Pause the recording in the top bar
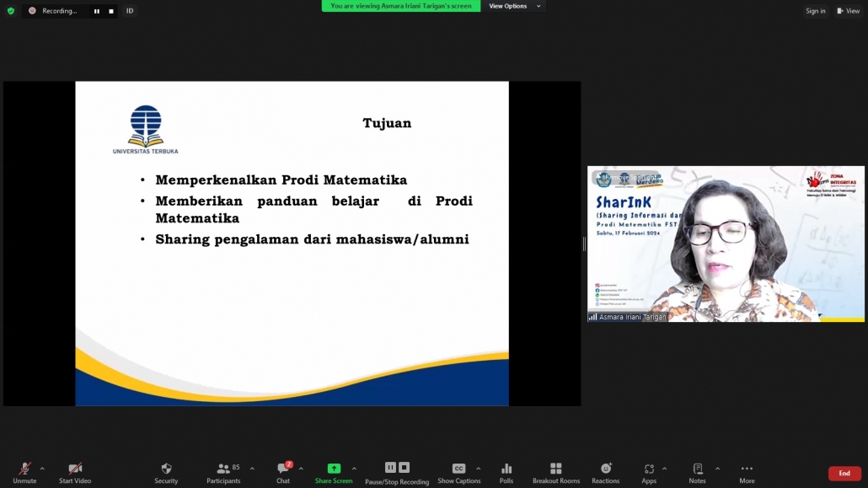 97,11
